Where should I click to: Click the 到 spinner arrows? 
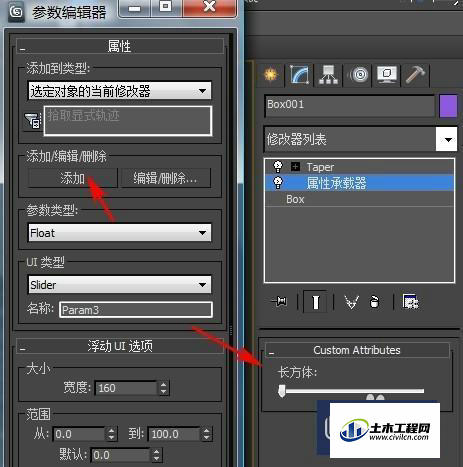pyautogui.click(x=207, y=434)
